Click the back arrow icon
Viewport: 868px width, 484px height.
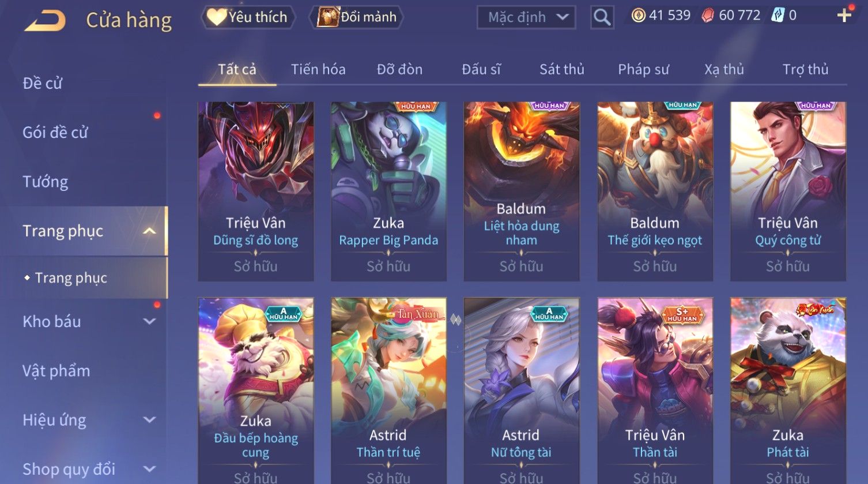pyautogui.click(x=45, y=20)
